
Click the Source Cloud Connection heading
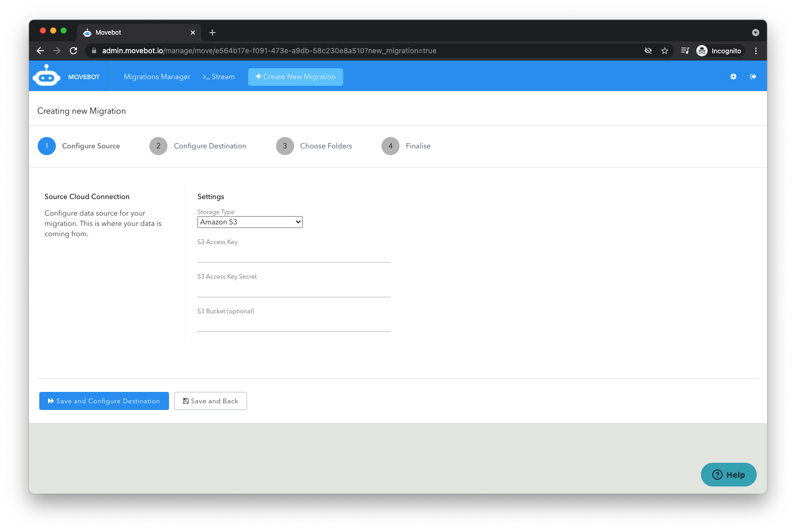87,196
